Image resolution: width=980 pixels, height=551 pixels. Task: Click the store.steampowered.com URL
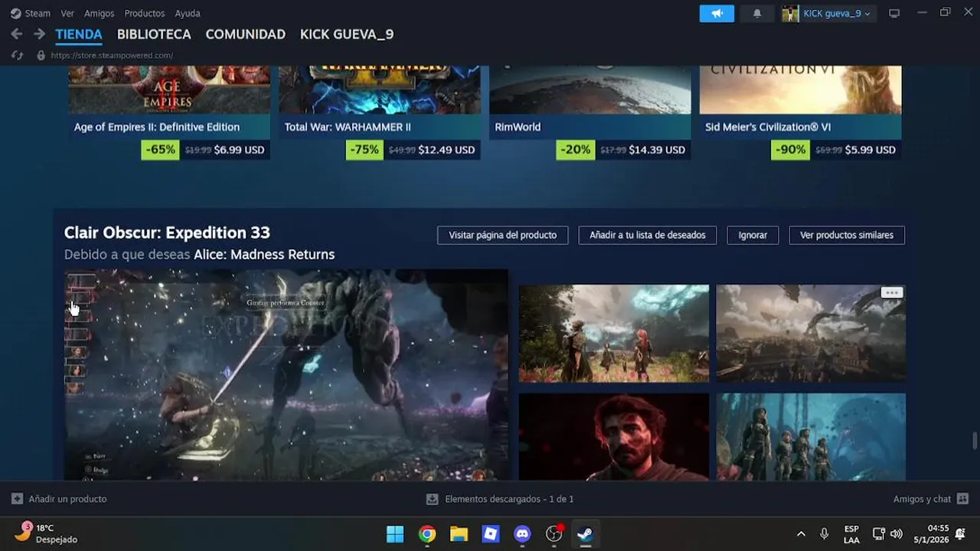pos(112,55)
